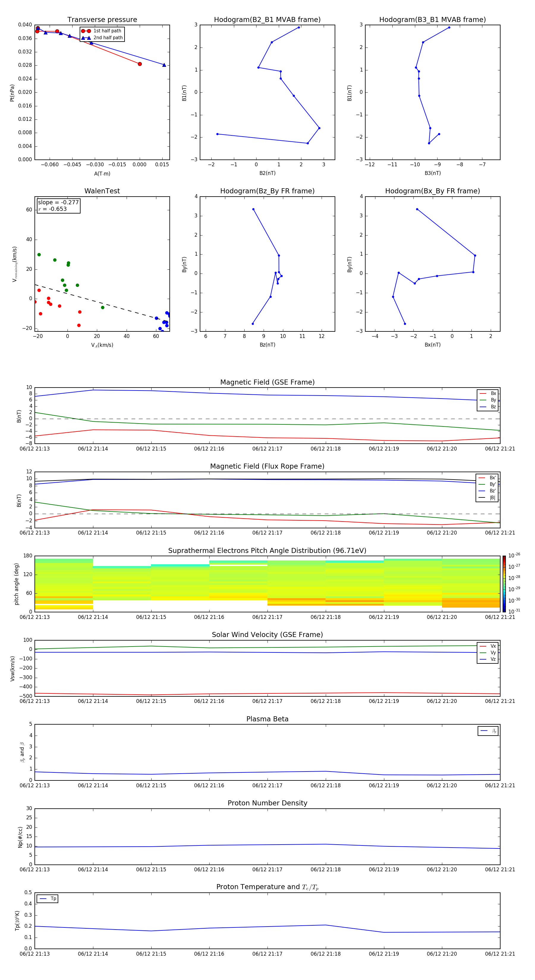Click the 'slope = -0.277' annotation text
This screenshot has width=535, height=980.
click(x=58, y=203)
